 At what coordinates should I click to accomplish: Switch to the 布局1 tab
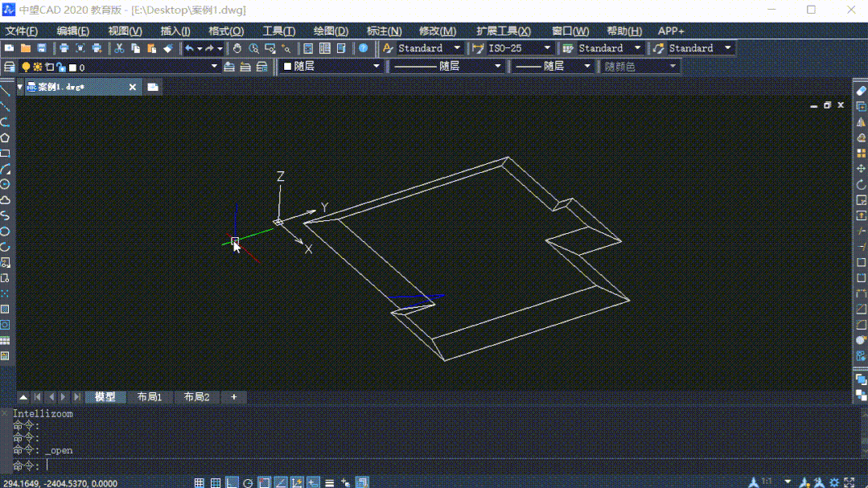[150, 396]
